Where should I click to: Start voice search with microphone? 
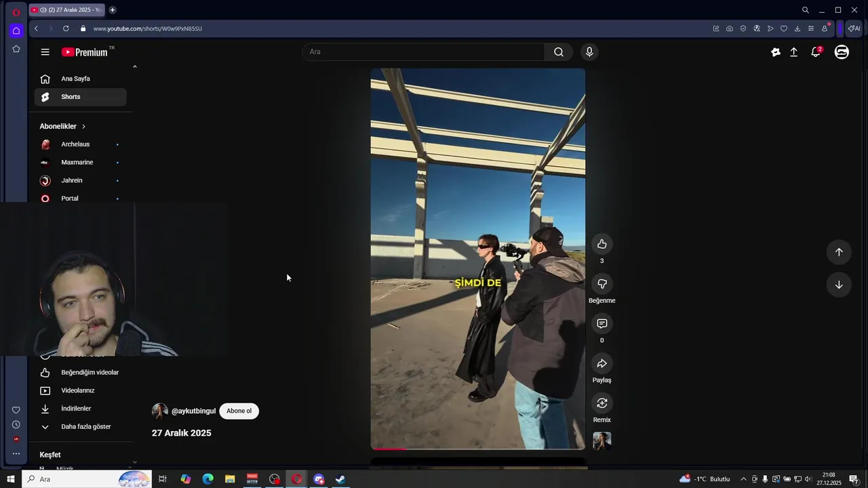(589, 52)
